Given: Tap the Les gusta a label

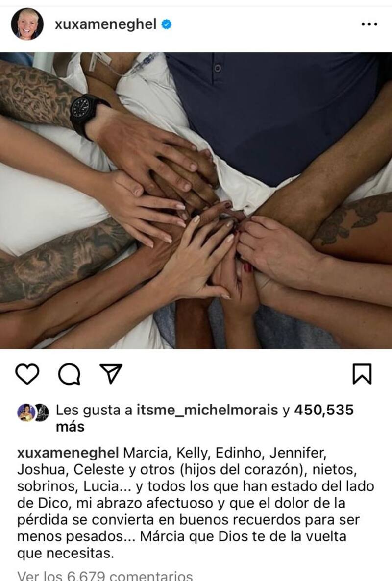Looking at the screenshot, I should tap(94, 410).
